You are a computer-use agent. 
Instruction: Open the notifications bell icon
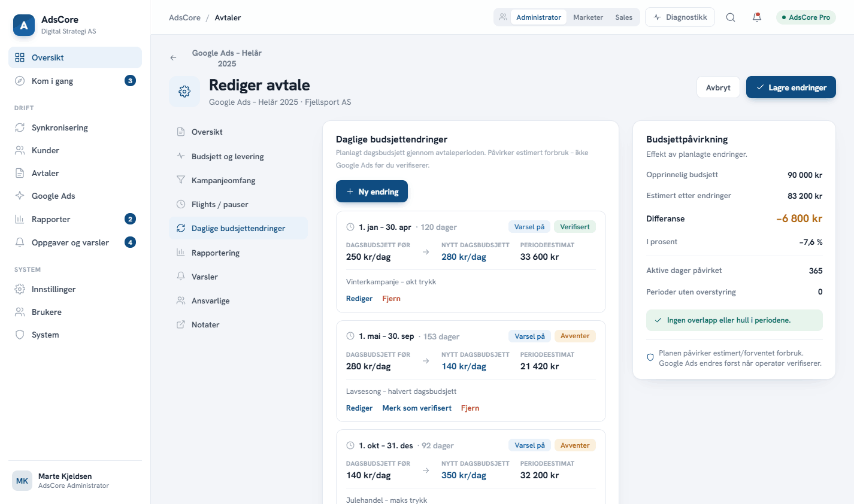(757, 17)
